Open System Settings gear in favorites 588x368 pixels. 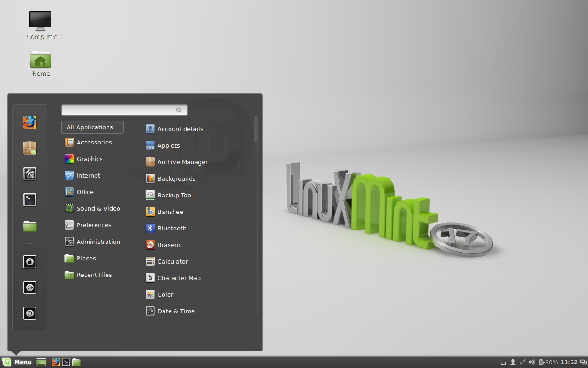[30, 174]
